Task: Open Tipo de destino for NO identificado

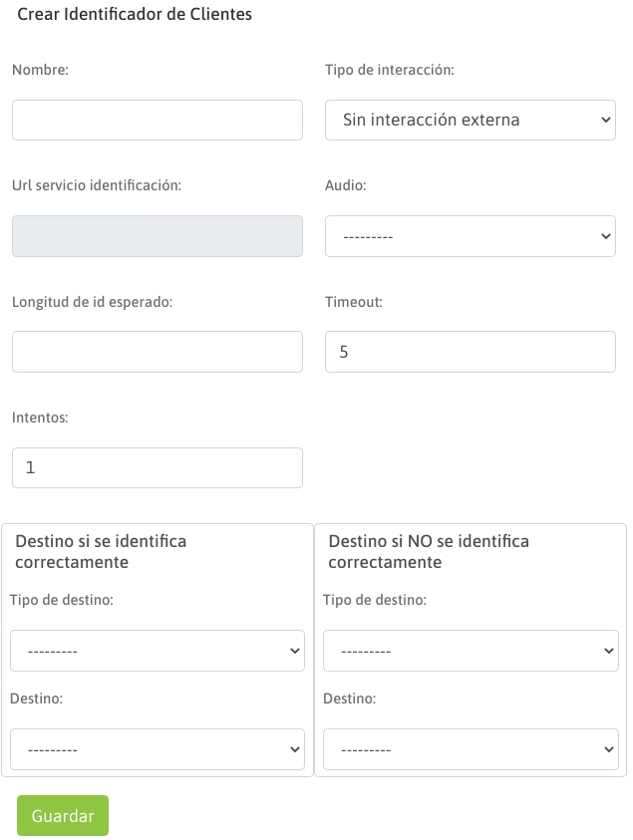Action: point(470,651)
